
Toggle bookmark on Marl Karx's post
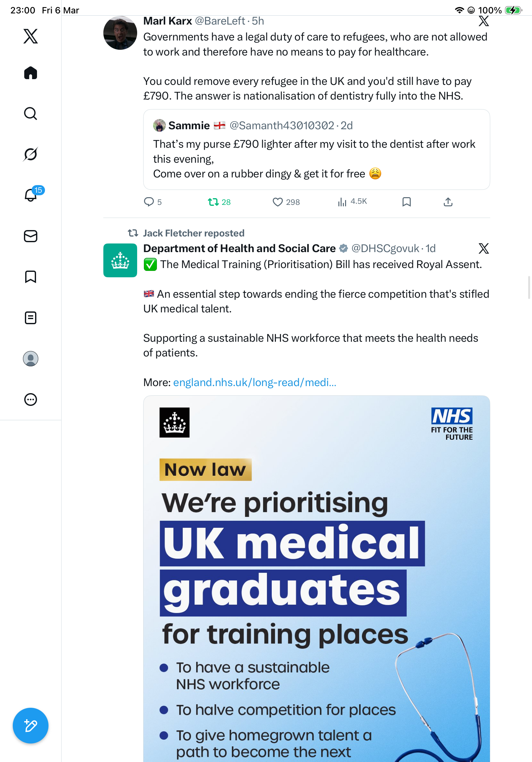[407, 202]
